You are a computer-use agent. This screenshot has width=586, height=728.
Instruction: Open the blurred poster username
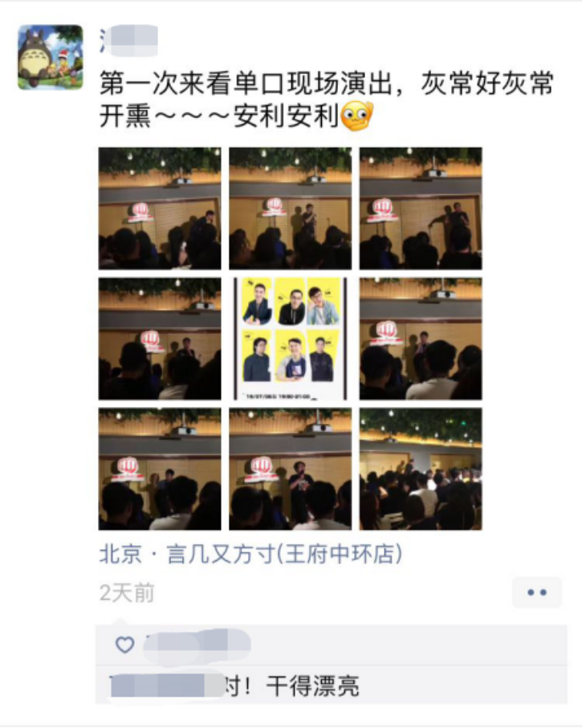click(129, 41)
